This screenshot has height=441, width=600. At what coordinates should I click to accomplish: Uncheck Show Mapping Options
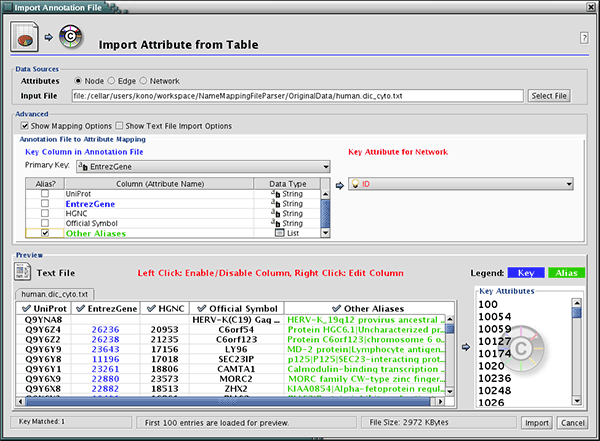coord(25,126)
